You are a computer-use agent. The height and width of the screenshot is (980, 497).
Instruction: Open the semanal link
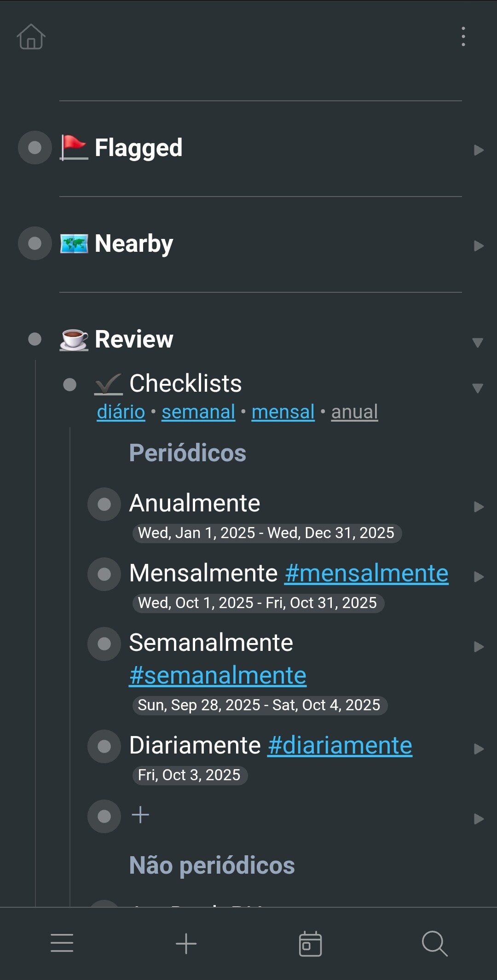[198, 412]
